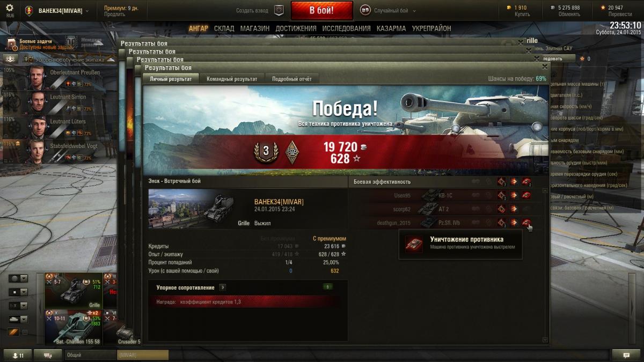Open the platoon creation shield icon
Viewport: 644px width, 362px height.
coord(279,10)
